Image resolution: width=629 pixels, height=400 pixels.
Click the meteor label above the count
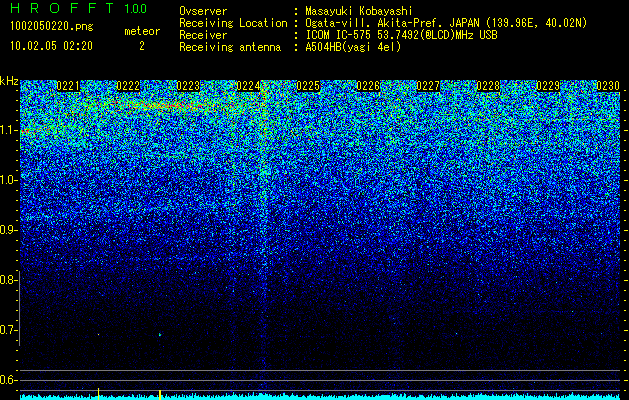142,31
